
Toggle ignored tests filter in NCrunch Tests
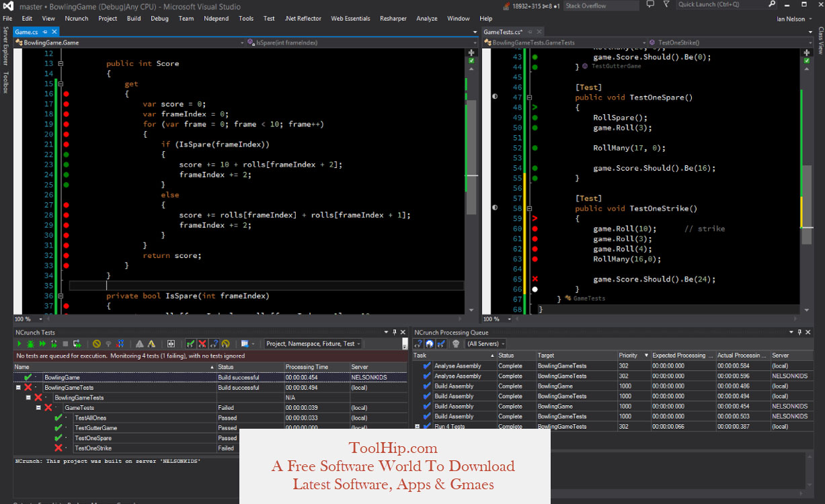(225, 343)
